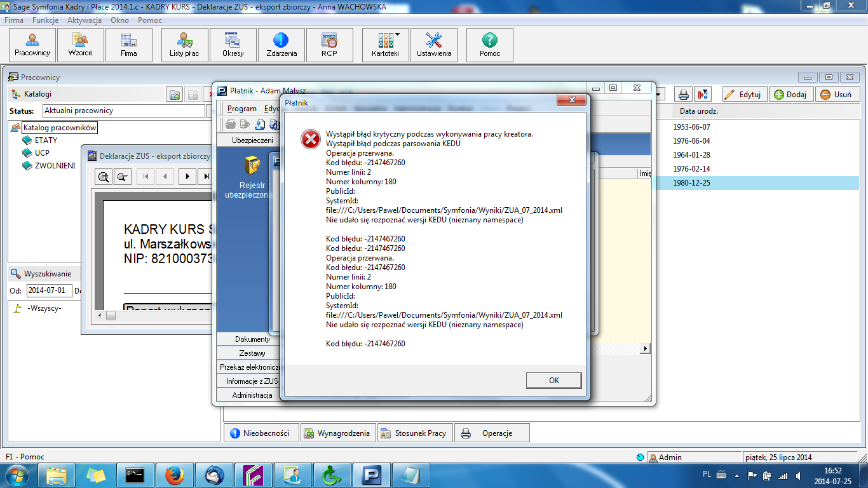This screenshot has height=488, width=868.
Task: Click the Ustawienia tools icon
Action: [x=434, y=45]
